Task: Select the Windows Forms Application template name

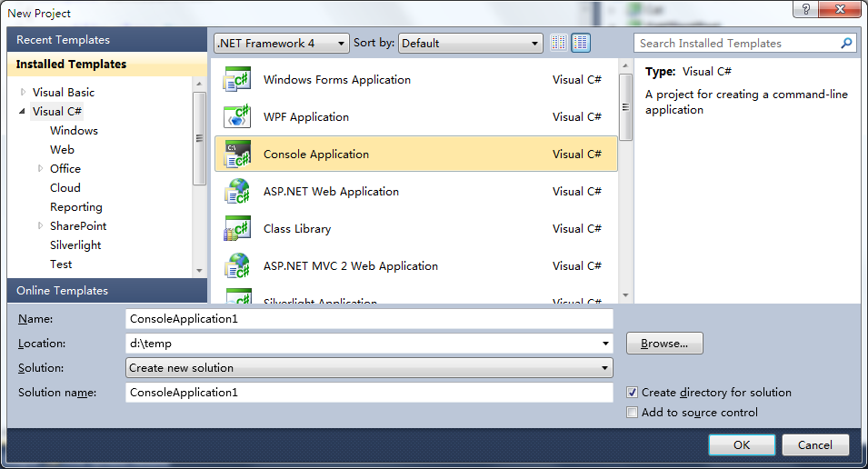Action: (337, 80)
